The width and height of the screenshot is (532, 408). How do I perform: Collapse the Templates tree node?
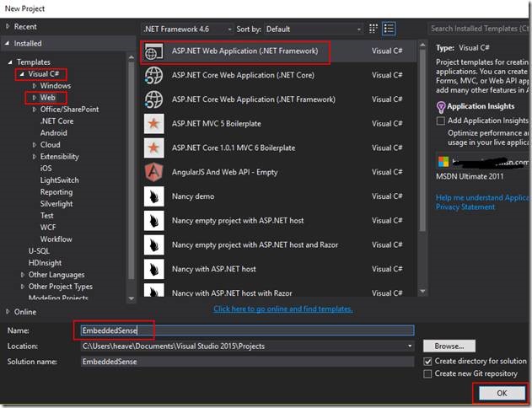point(10,62)
